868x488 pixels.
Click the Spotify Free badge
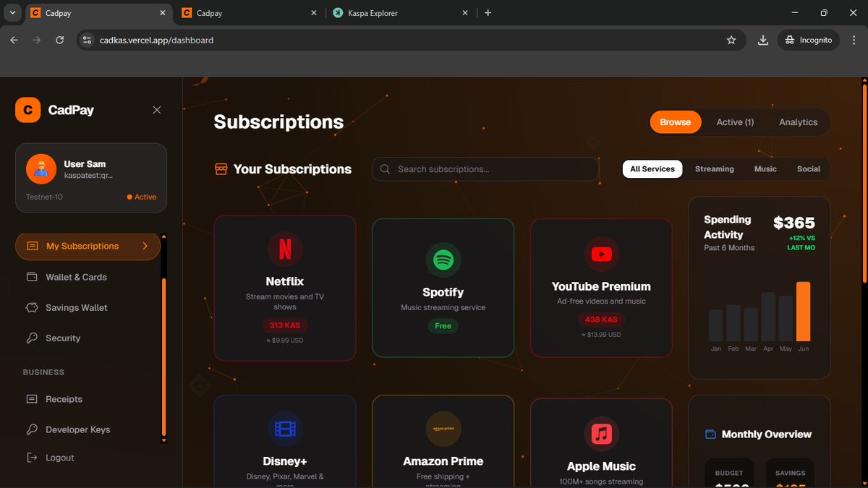tap(443, 326)
